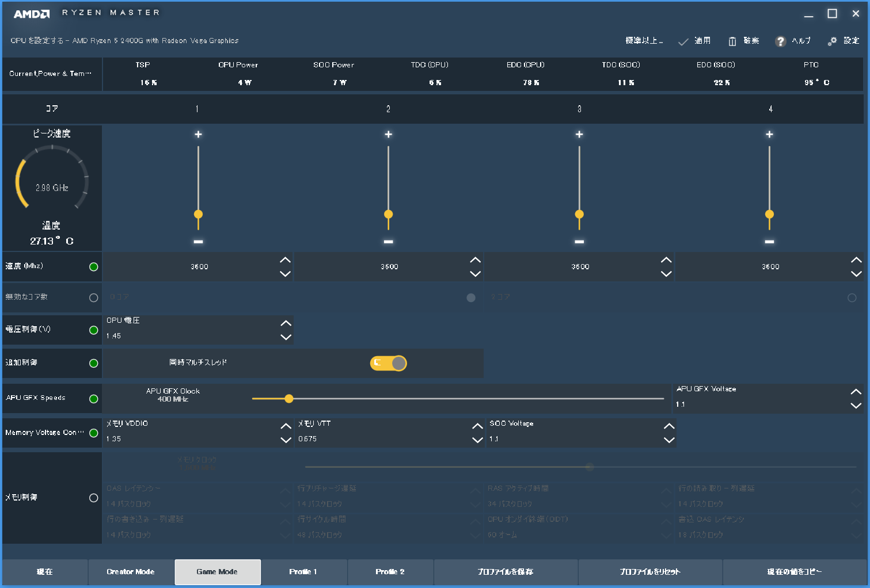Click the discard text button
This screenshot has width=870, height=588.
tap(751, 41)
